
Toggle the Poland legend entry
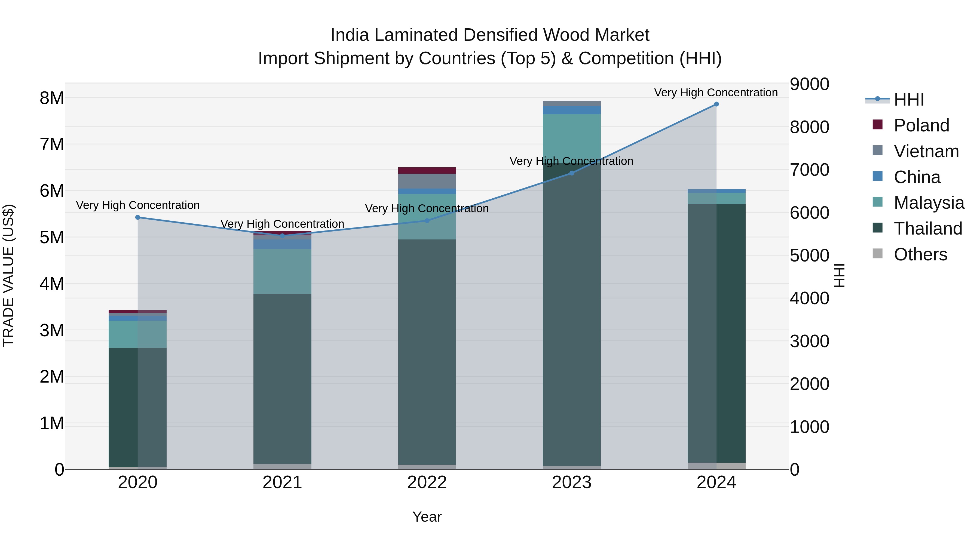tap(911, 125)
